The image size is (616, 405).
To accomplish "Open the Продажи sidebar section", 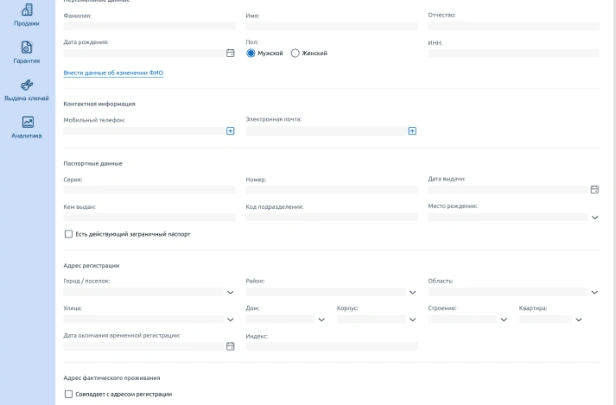I will click(x=27, y=14).
